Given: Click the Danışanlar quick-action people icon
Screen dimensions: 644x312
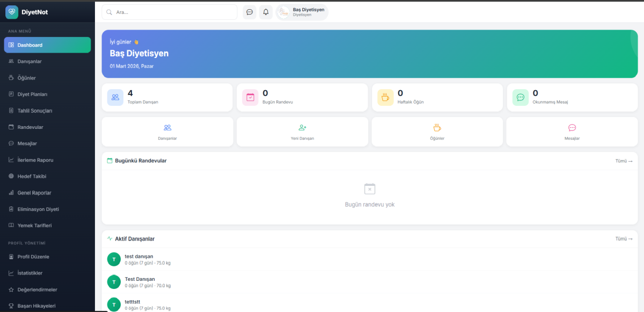Looking at the screenshot, I should (x=167, y=128).
